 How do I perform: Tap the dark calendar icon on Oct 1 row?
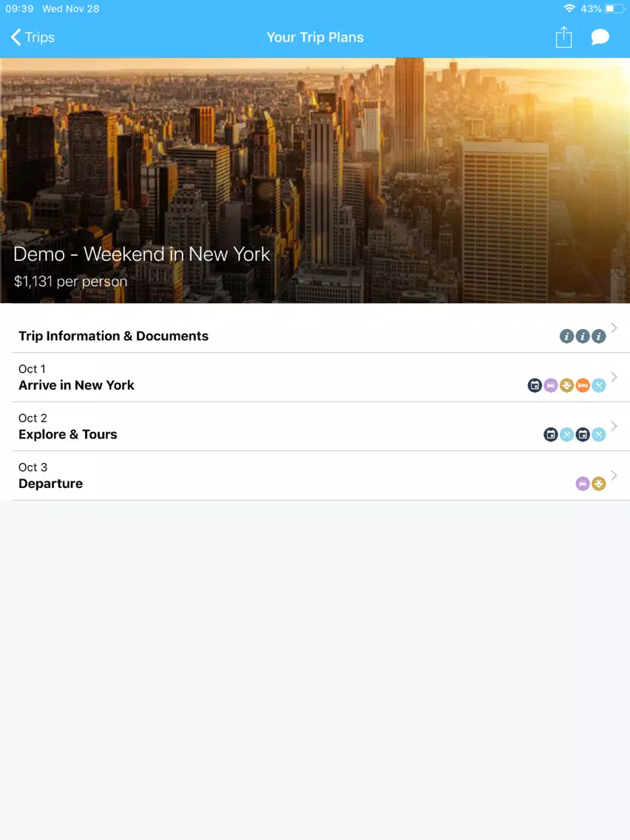tap(535, 385)
